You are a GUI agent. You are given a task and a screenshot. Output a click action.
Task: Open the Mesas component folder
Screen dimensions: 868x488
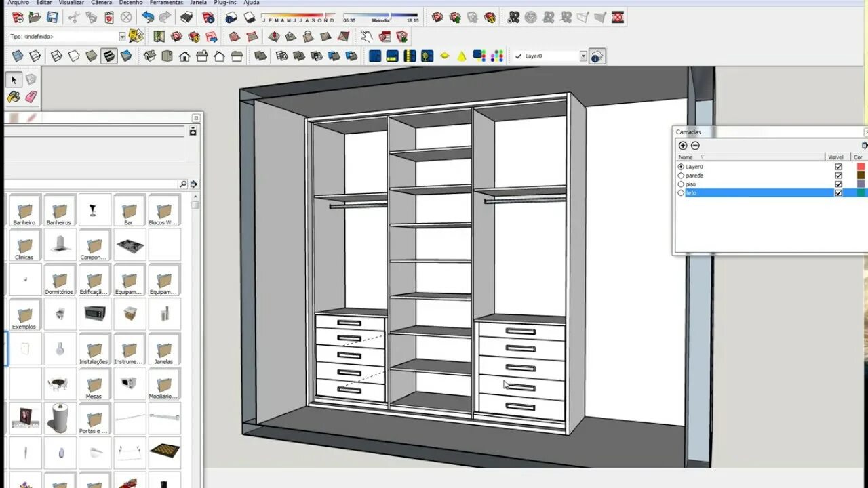94,384
